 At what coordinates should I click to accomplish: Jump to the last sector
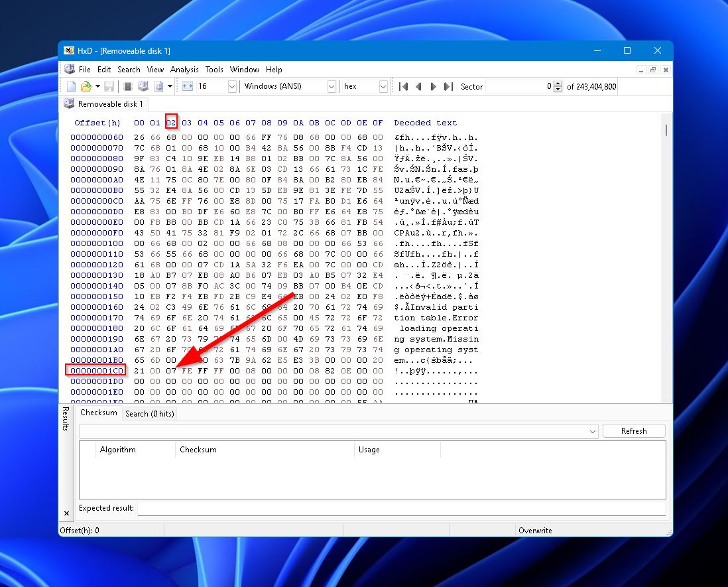pos(449,86)
